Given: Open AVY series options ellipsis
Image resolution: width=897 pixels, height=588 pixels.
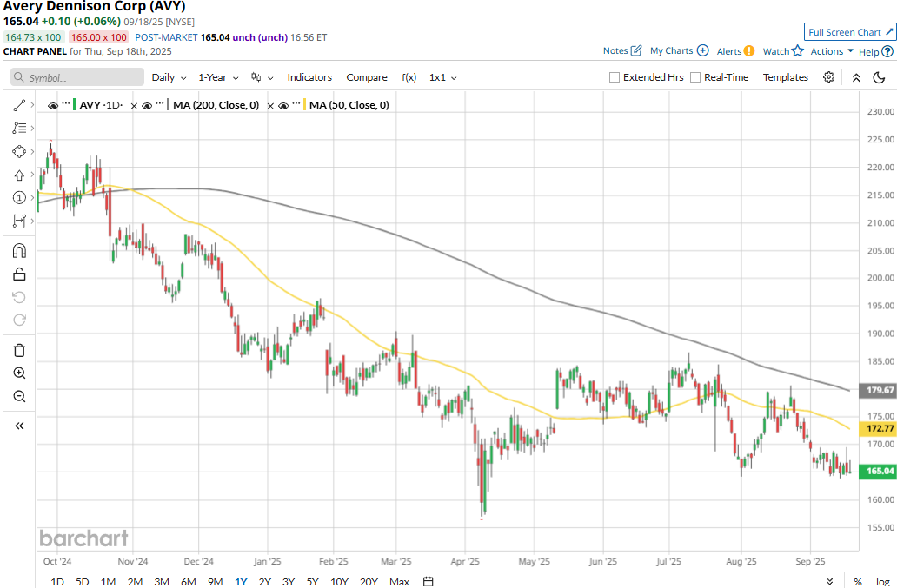Looking at the screenshot, I should coord(66,104).
